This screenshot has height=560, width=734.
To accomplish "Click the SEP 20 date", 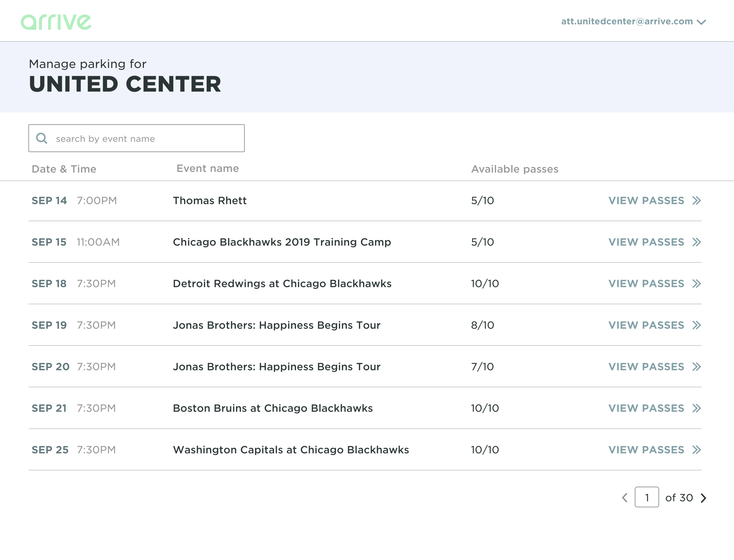I will 50,367.
